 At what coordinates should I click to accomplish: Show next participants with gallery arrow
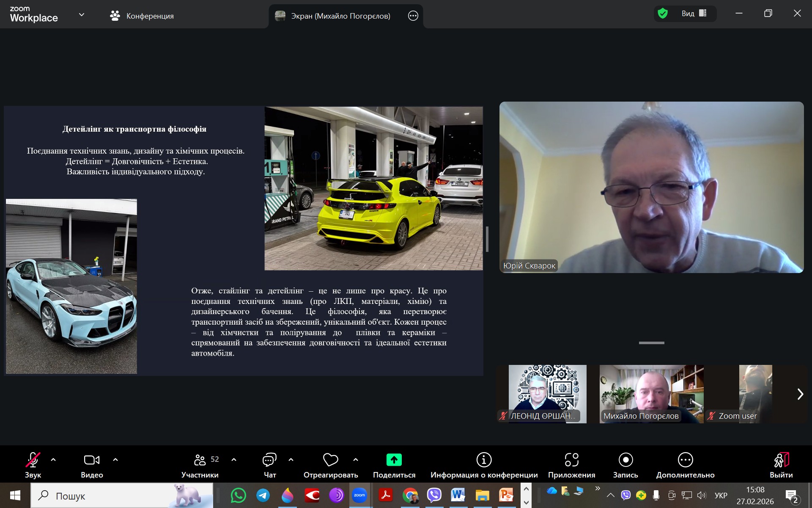pos(800,394)
